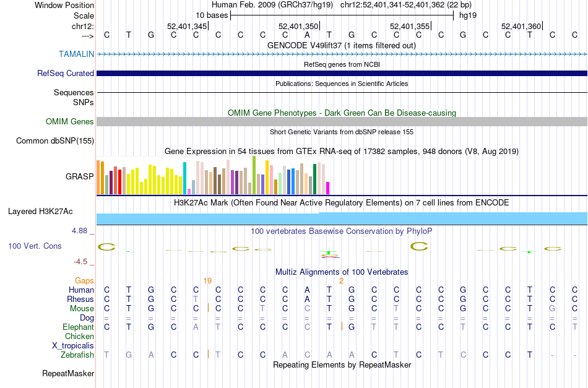588x388 pixels.
Task: Click the Rhesus species label
Action: click(80, 299)
